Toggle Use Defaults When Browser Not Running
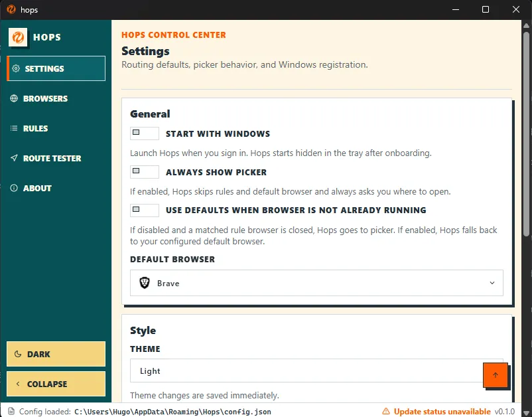Screen dimensions: 532x417 coord(145,210)
